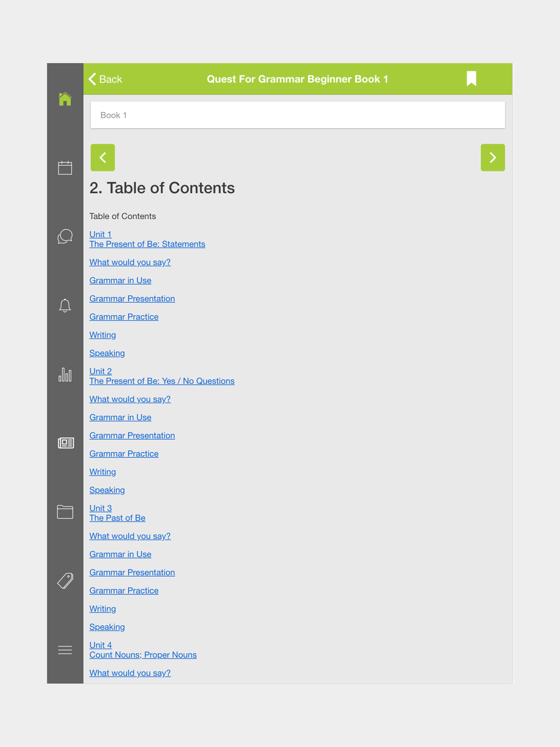Open Count Nouns; Proper Nouns link
560x747 pixels.
click(x=143, y=655)
